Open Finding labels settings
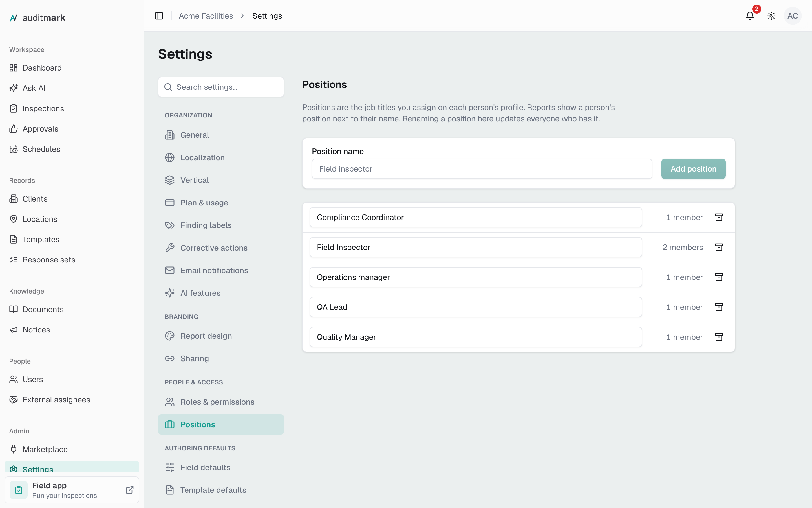The height and width of the screenshot is (508, 812). click(x=221, y=225)
